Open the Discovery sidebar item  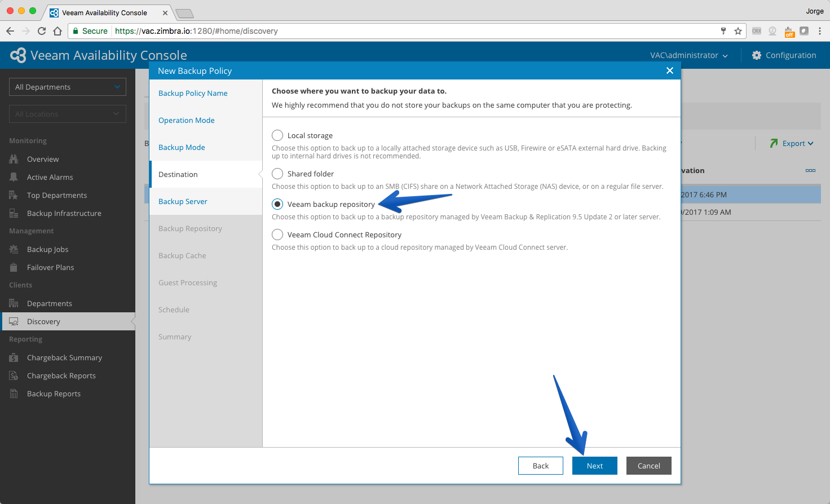click(x=68, y=321)
